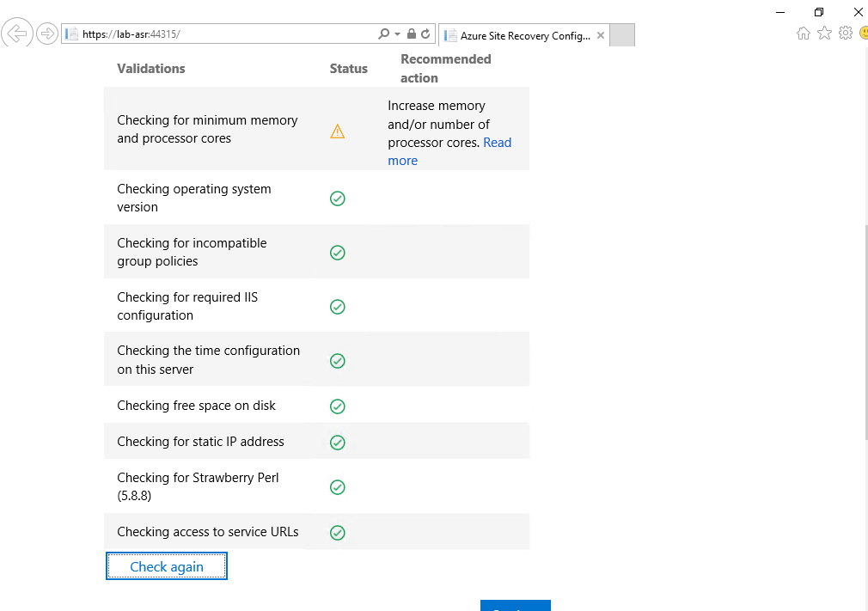This screenshot has height=611, width=868.
Task: Open the Tools gear icon menu
Action: pyautogui.click(x=845, y=34)
